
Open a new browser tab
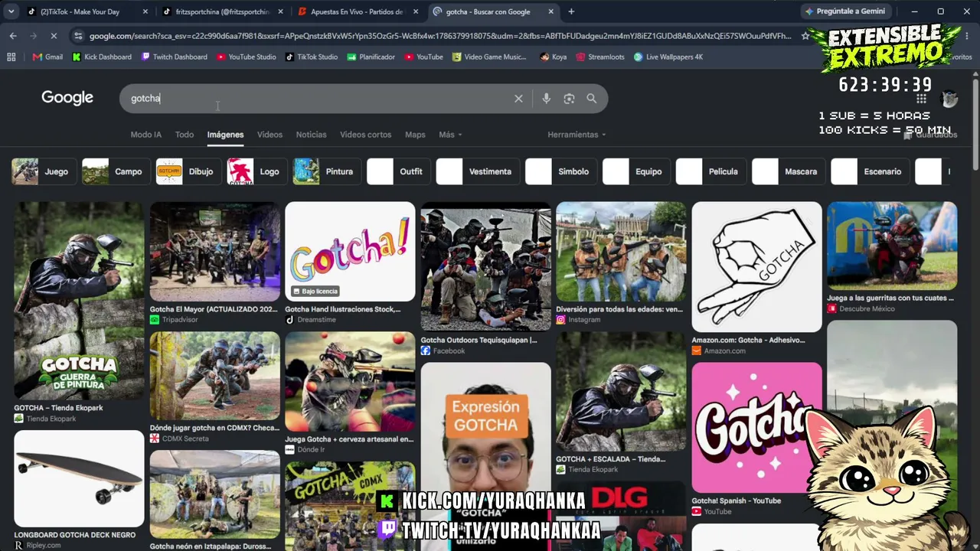571,11
